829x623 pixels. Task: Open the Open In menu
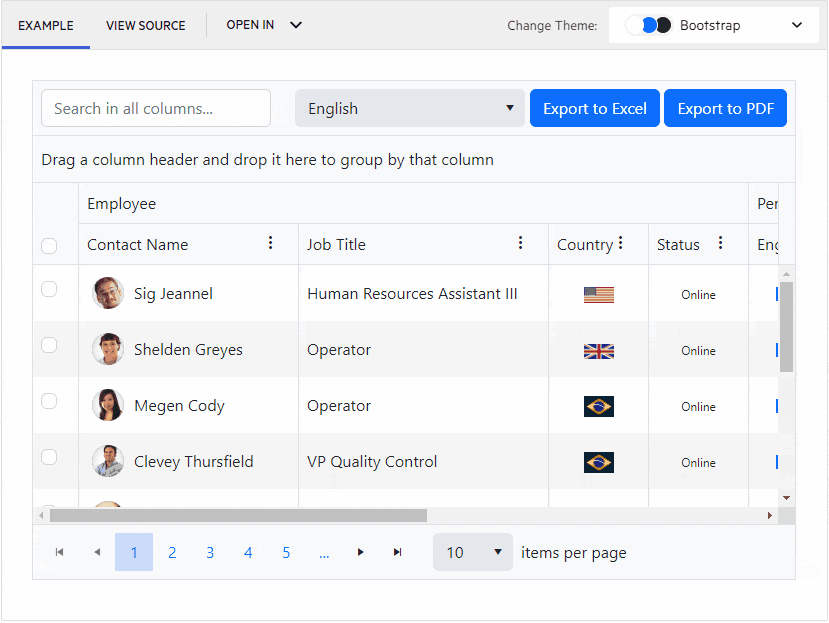(264, 25)
